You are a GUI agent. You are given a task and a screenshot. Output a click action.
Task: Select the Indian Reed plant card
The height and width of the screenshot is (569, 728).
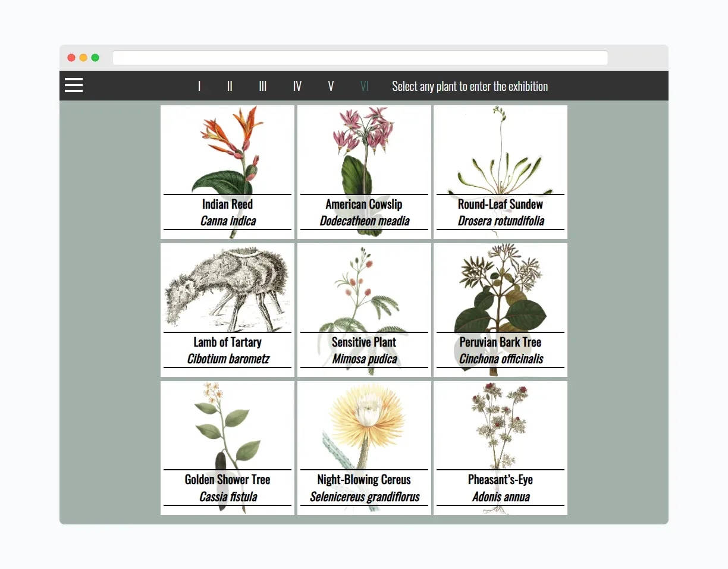tap(227, 172)
